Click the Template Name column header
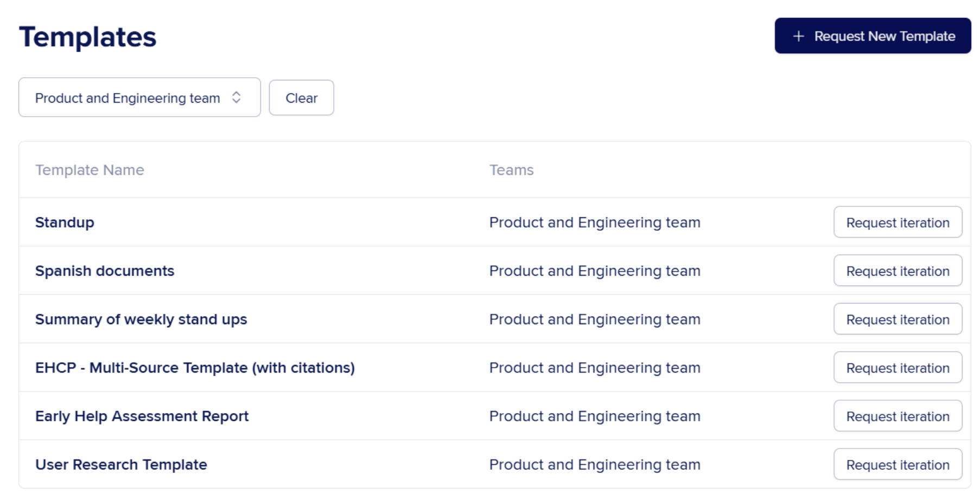The width and height of the screenshot is (980, 493). click(90, 170)
